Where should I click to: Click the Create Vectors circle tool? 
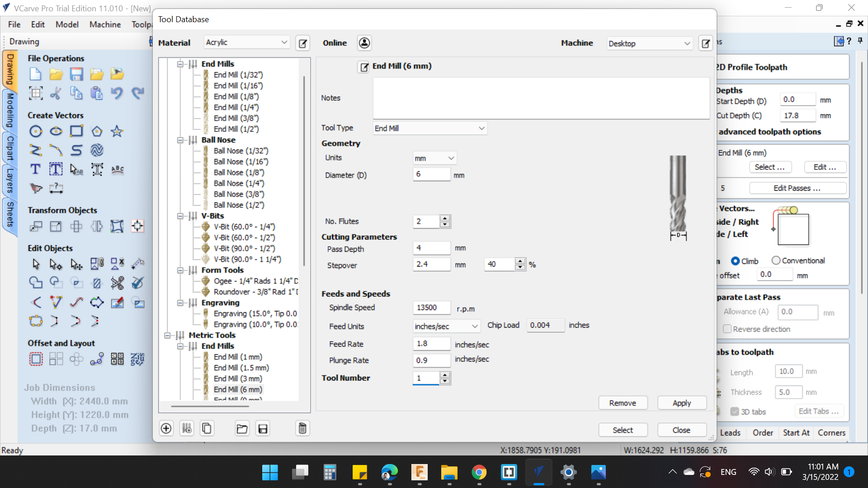pos(35,131)
